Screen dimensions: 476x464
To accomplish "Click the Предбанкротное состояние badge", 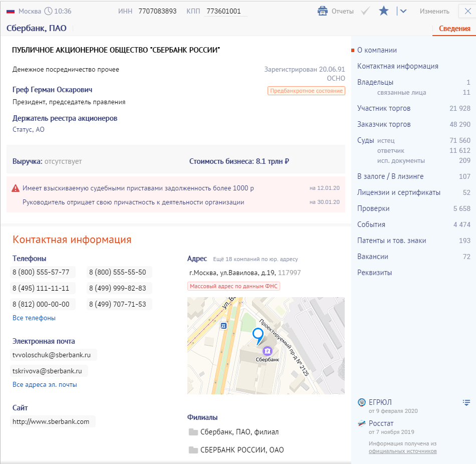I will coord(306,91).
